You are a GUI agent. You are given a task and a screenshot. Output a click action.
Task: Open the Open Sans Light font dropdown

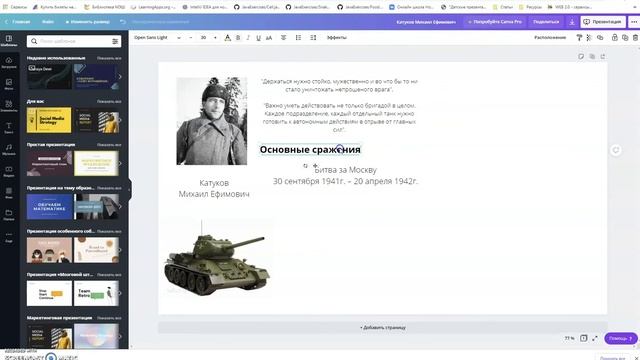(x=157, y=38)
